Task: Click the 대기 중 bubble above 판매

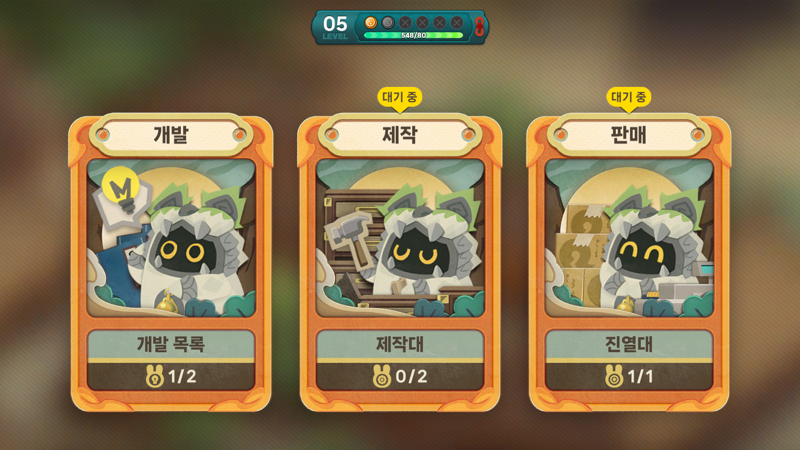Action: tap(629, 98)
